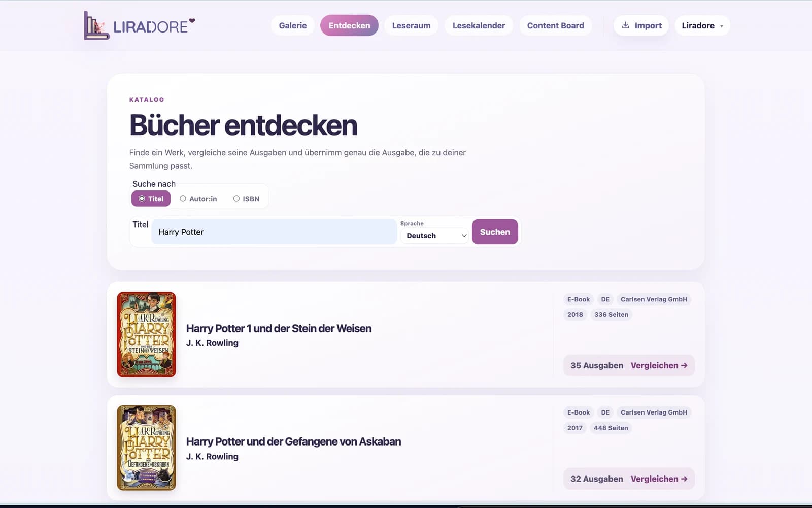Click J. K. Rowling under Gefangene von Askaban
This screenshot has width=812, height=508.
tap(212, 456)
